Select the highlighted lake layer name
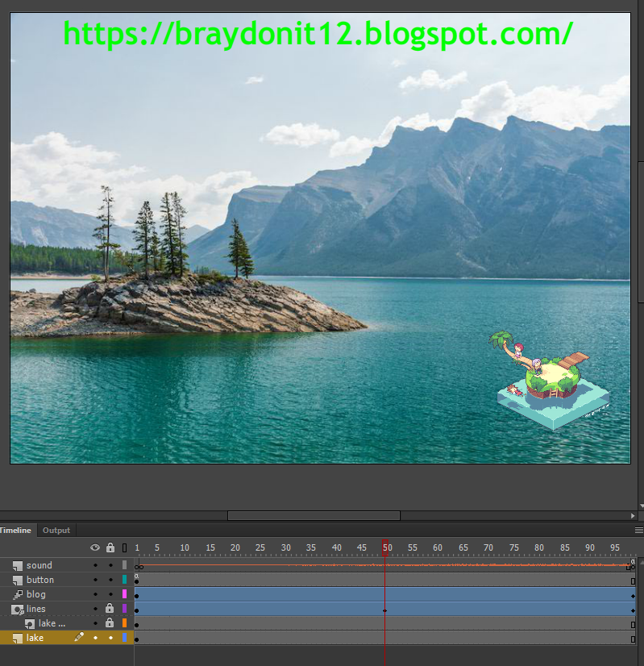 coord(35,638)
